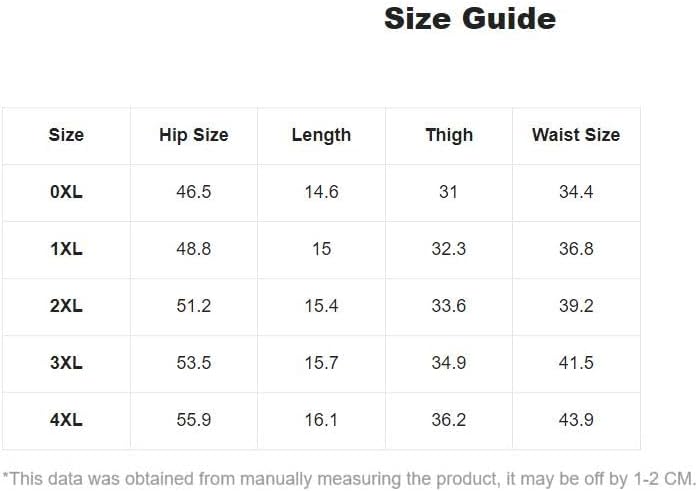Select the 1XL size row label
Screen dimensions: 698x491
[66, 249]
